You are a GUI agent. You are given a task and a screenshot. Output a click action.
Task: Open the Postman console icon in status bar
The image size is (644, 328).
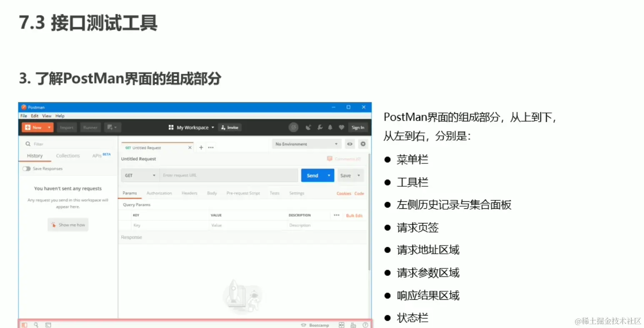pyautogui.click(x=48, y=325)
